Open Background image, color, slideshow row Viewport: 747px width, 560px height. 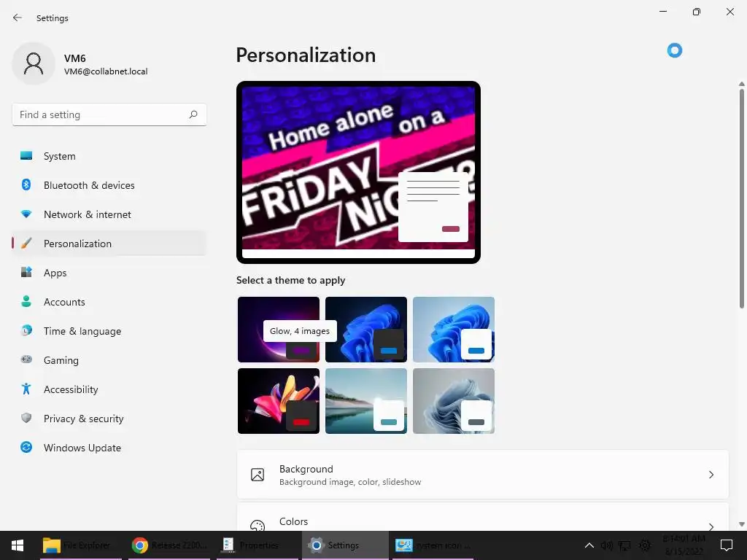[483, 475]
